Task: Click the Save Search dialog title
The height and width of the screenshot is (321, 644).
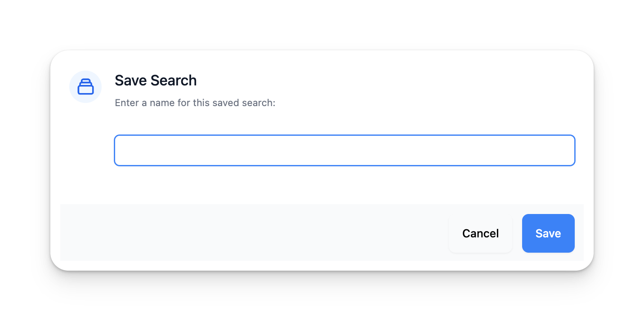Action: click(x=156, y=80)
